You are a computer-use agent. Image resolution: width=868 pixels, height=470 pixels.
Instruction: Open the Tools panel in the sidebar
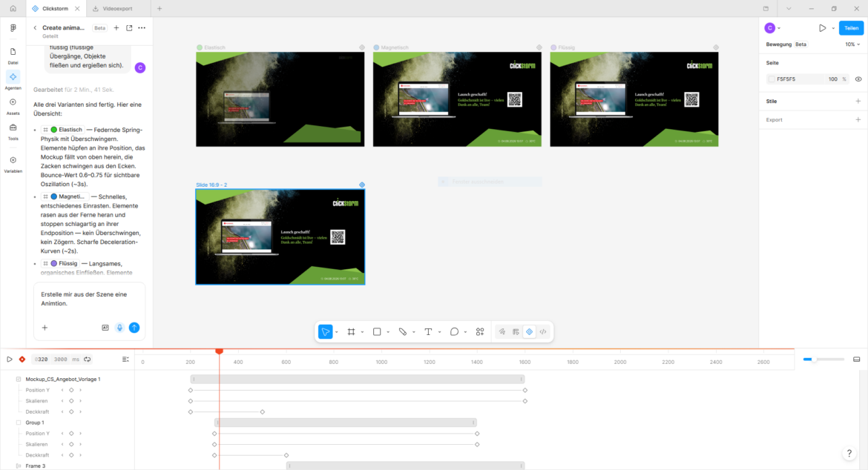(x=13, y=132)
